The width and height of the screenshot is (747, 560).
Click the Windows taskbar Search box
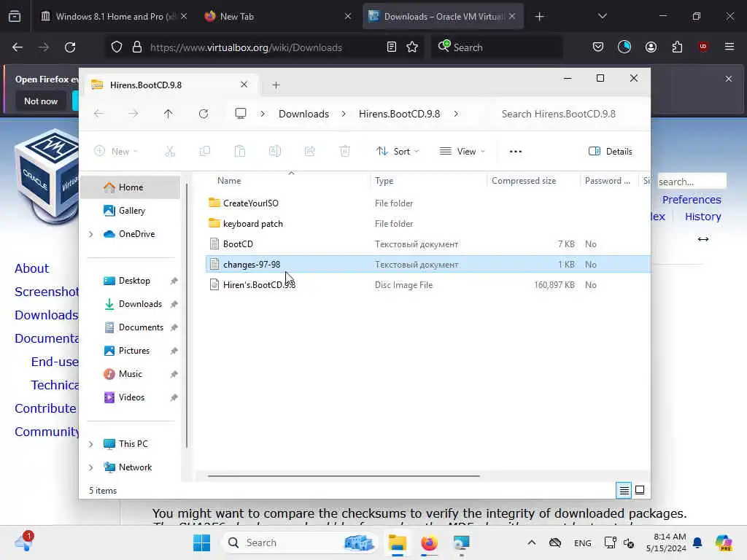[x=300, y=542]
